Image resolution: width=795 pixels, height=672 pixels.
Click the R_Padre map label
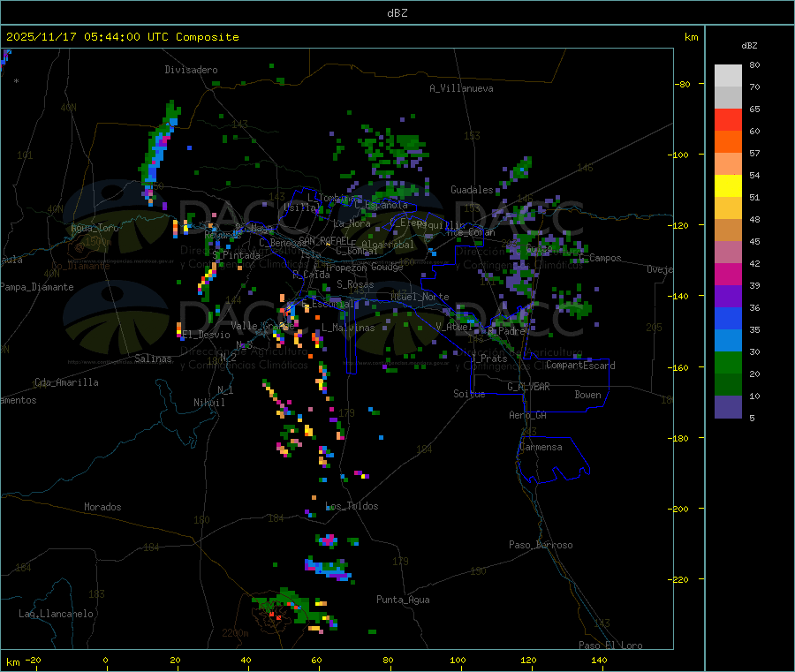tap(506, 331)
